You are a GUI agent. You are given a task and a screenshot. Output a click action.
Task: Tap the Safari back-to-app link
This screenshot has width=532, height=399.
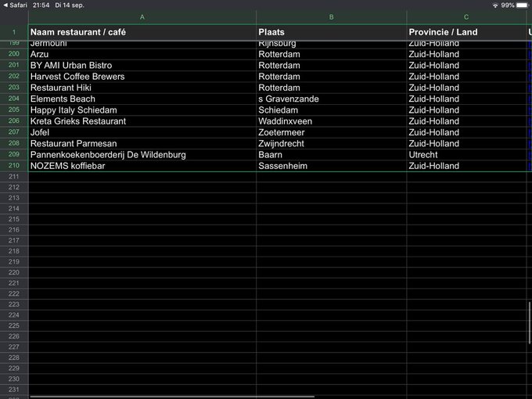pos(15,5)
